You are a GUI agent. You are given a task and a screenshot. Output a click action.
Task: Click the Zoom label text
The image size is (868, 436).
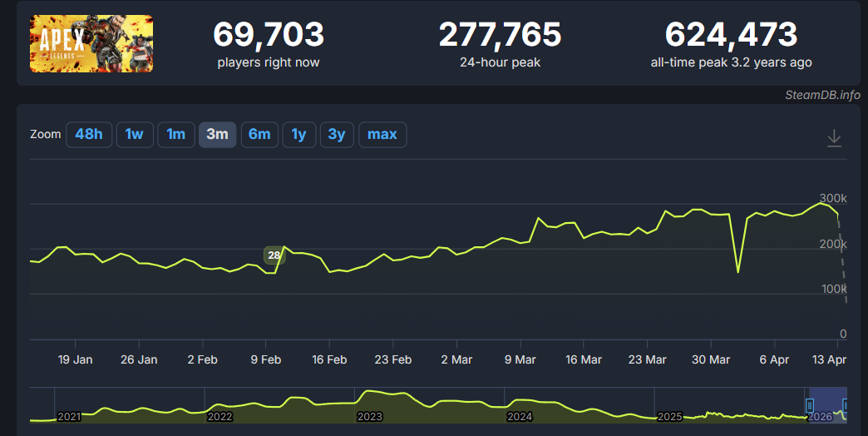click(x=46, y=135)
